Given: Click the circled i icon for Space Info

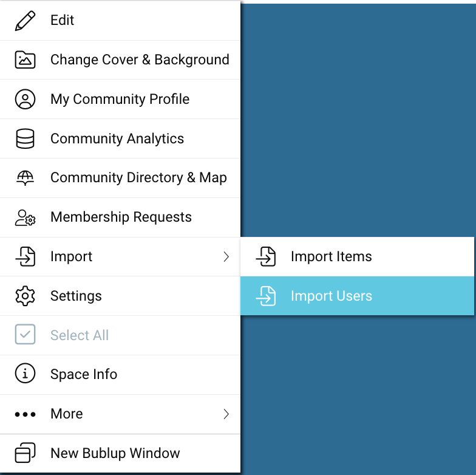Looking at the screenshot, I should 25,374.
